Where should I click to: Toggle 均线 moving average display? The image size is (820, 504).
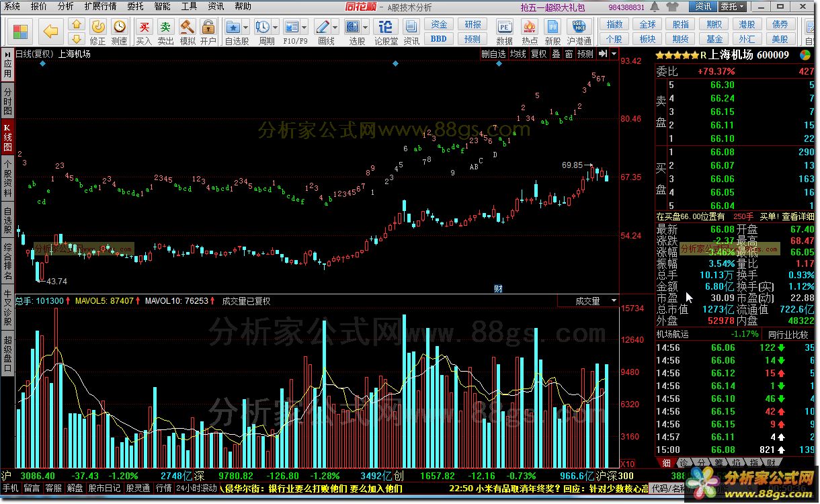(518, 54)
